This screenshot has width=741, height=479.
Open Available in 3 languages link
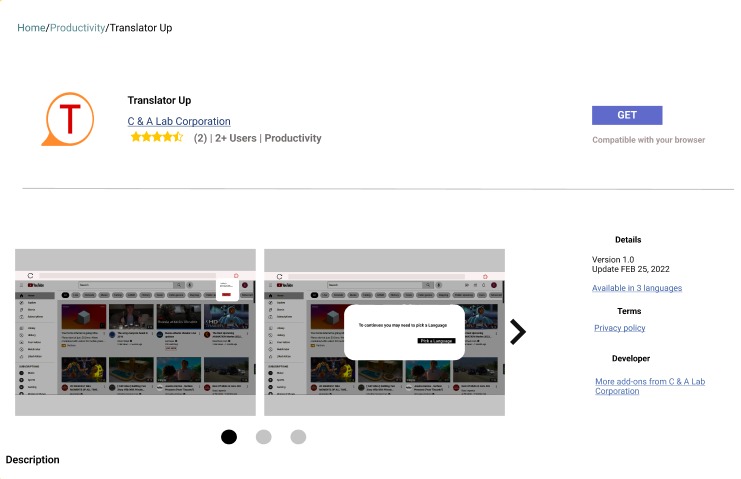click(x=637, y=288)
